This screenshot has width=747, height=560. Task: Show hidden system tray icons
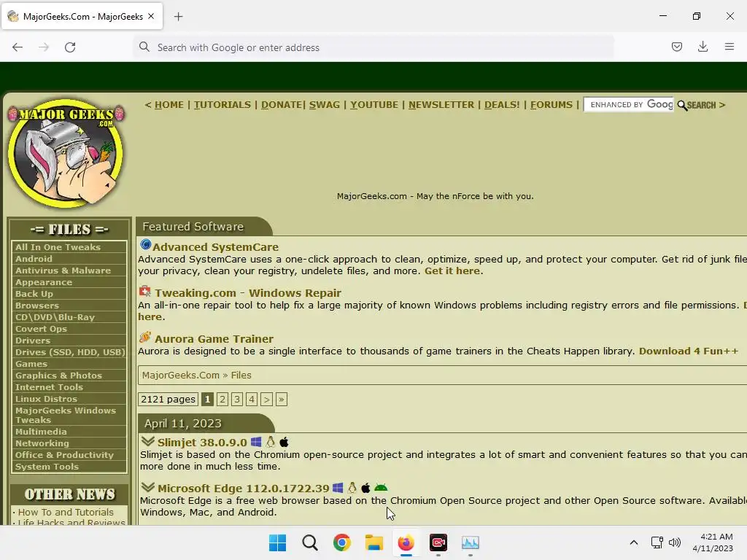(634, 542)
